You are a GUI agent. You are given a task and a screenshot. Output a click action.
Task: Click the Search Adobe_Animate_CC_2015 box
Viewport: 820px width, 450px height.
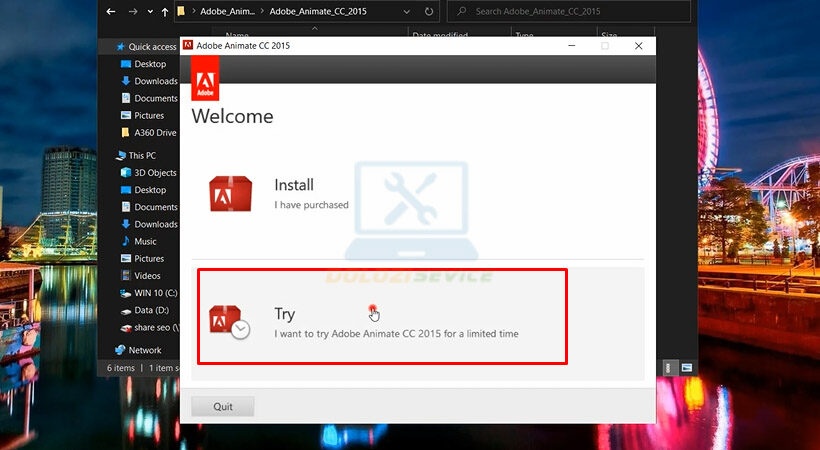click(x=568, y=11)
